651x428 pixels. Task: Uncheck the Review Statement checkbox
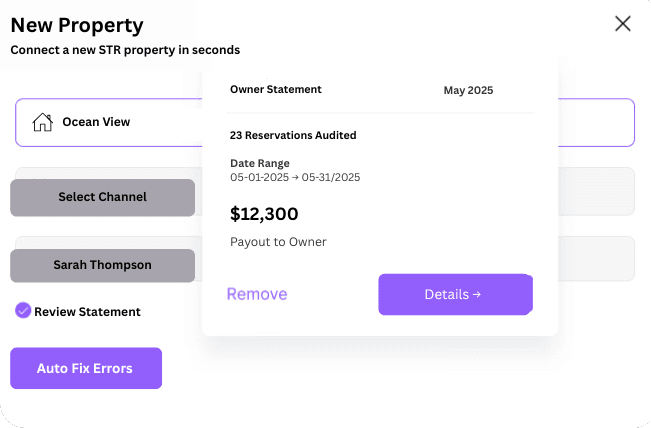23,311
